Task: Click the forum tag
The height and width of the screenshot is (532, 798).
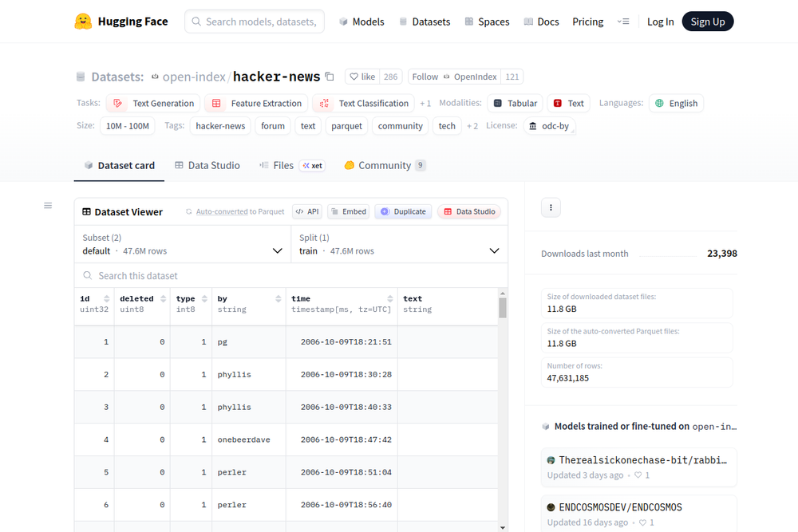Action: coord(273,126)
